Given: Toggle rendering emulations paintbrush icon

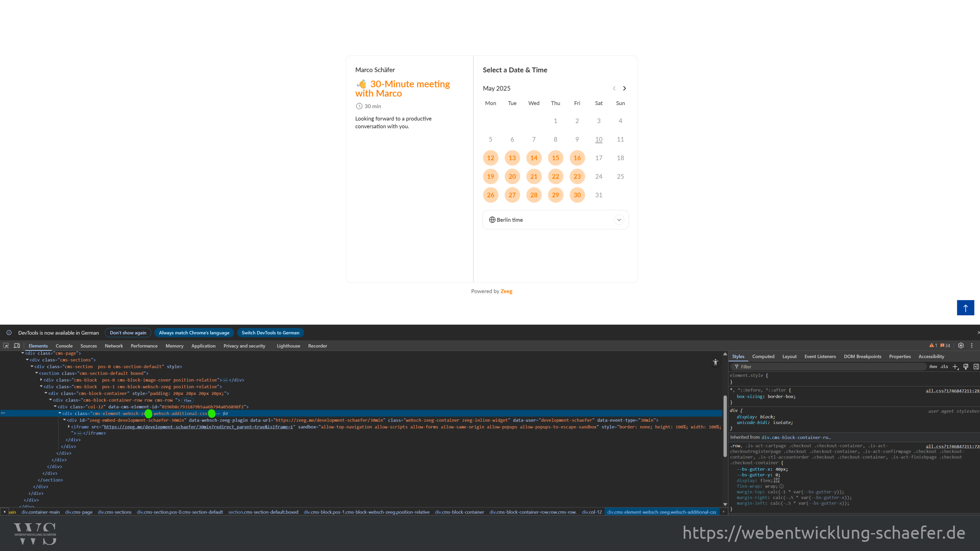Looking at the screenshot, I should (x=965, y=367).
